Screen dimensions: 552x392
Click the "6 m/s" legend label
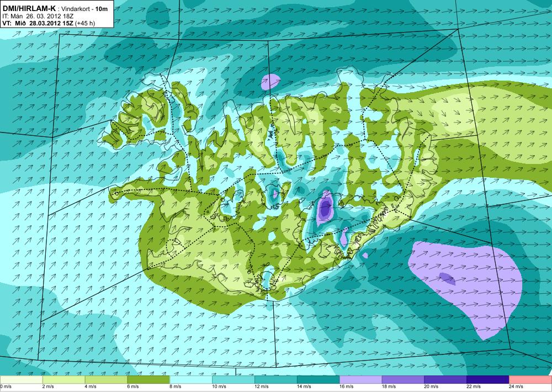(133, 386)
